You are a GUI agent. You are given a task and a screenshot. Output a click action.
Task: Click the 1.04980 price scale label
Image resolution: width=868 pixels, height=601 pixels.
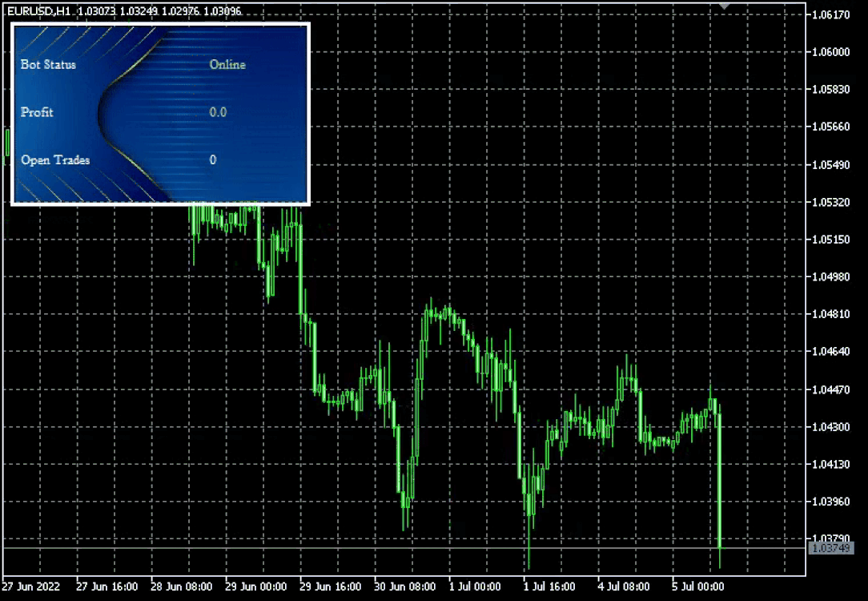(830, 276)
